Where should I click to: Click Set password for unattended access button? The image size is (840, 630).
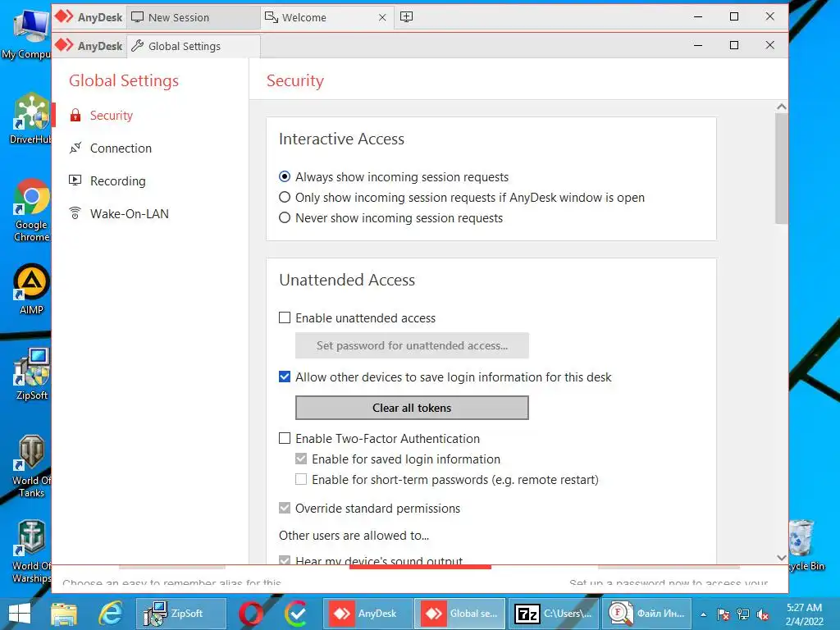click(x=412, y=345)
